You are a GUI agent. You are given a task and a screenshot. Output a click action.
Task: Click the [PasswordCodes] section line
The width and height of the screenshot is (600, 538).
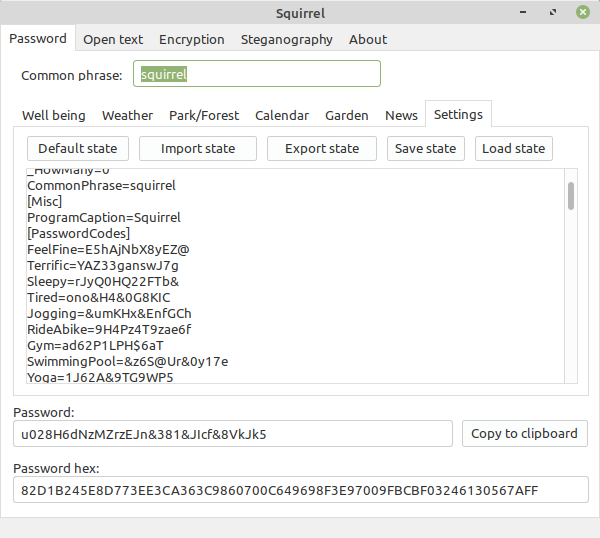(78, 233)
